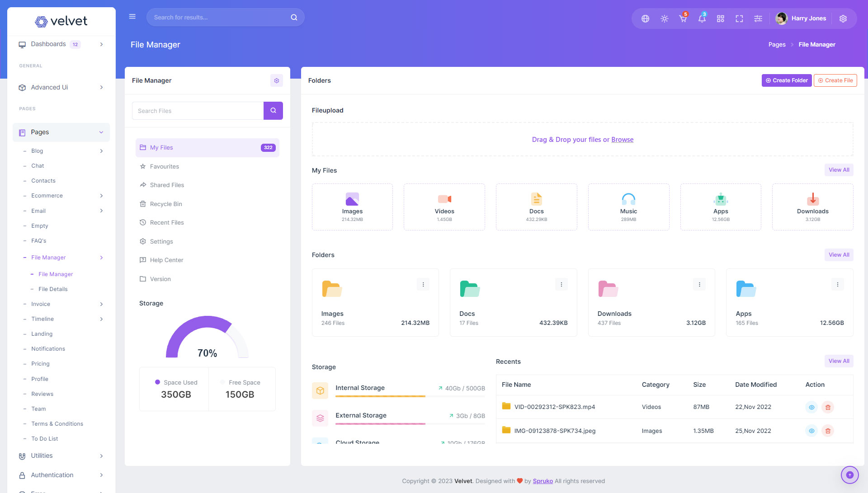This screenshot has height=493, width=868.
Task: Expand the Dashboards menu chevron
Action: click(101, 44)
